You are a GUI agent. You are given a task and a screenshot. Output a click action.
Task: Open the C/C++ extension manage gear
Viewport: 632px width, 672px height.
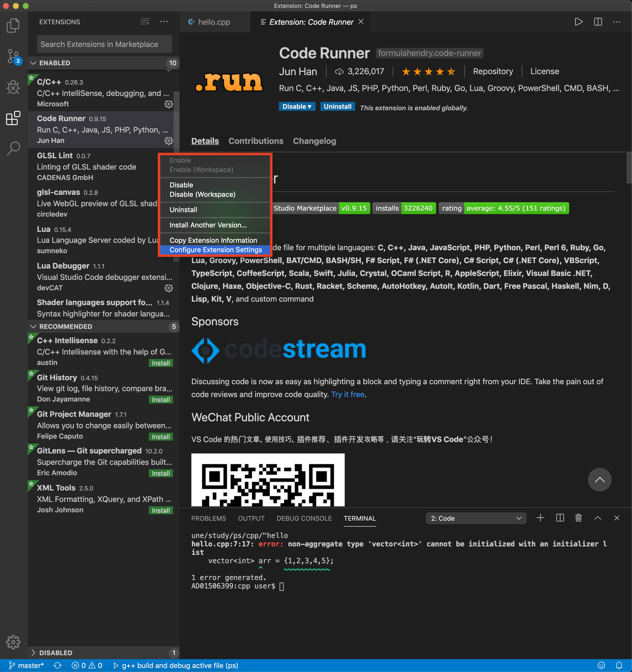click(x=168, y=104)
